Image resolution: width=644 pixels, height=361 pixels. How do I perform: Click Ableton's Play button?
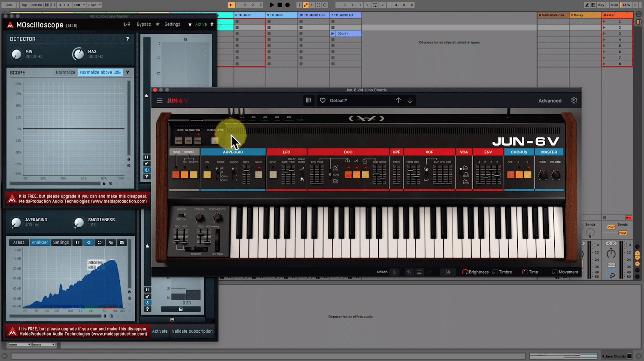[x=271, y=5]
